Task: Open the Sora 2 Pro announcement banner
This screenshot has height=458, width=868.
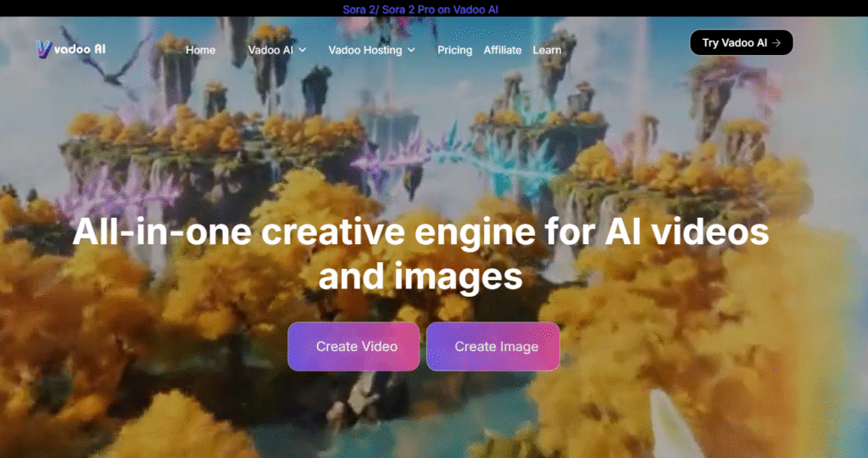Action: (x=433, y=9)
